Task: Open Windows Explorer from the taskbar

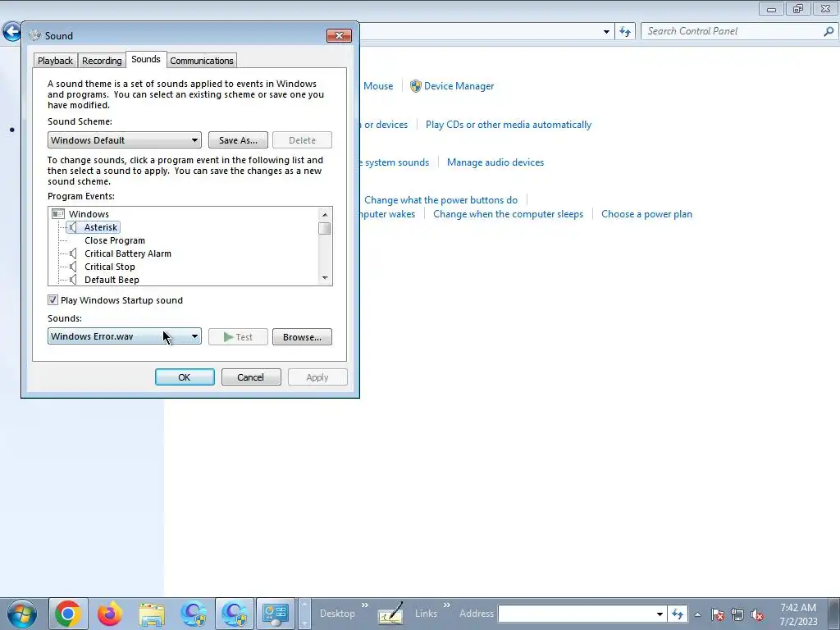Action: [152, 614]
